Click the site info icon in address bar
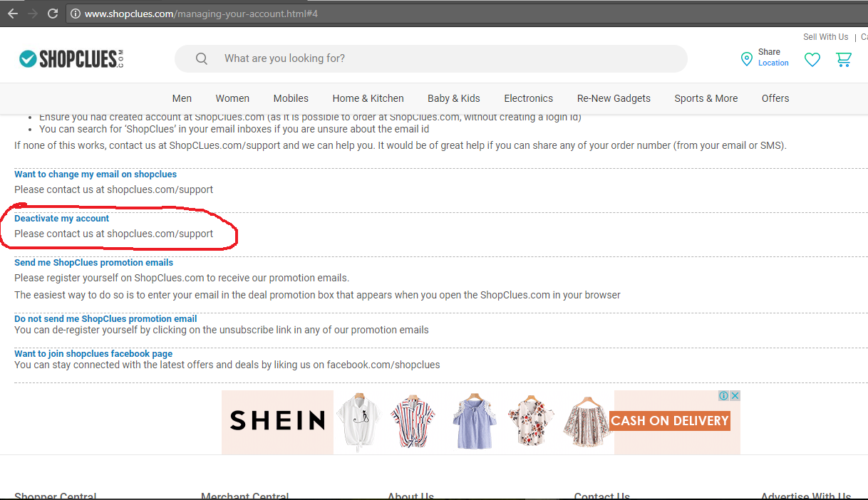 pos(75,14)
